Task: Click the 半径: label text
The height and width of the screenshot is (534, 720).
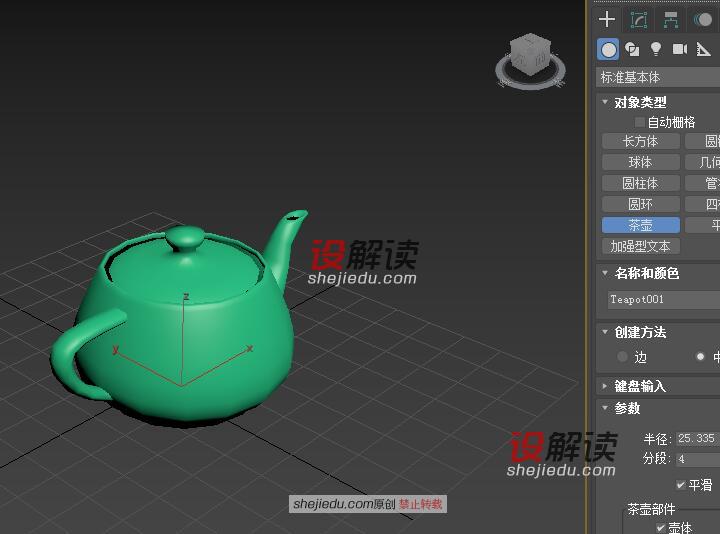Action: (657, 439)
